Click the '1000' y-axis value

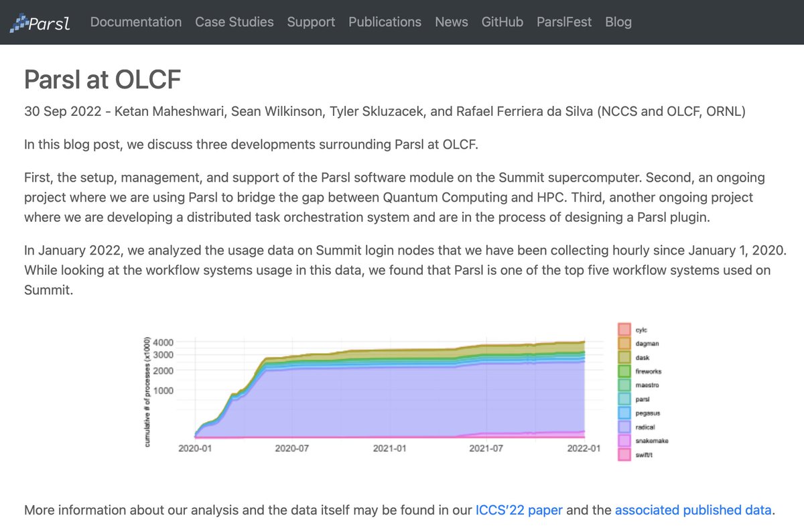point(164,390)
